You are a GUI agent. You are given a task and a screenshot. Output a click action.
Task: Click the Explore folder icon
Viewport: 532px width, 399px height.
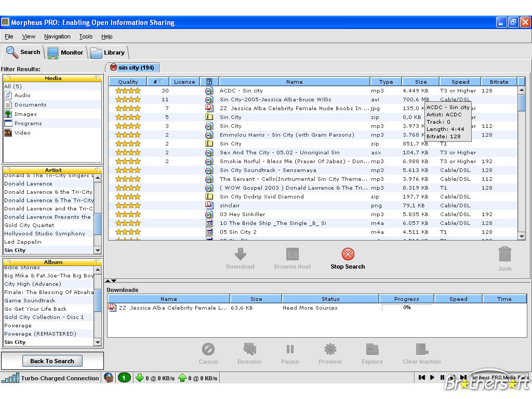pos(372,349)
